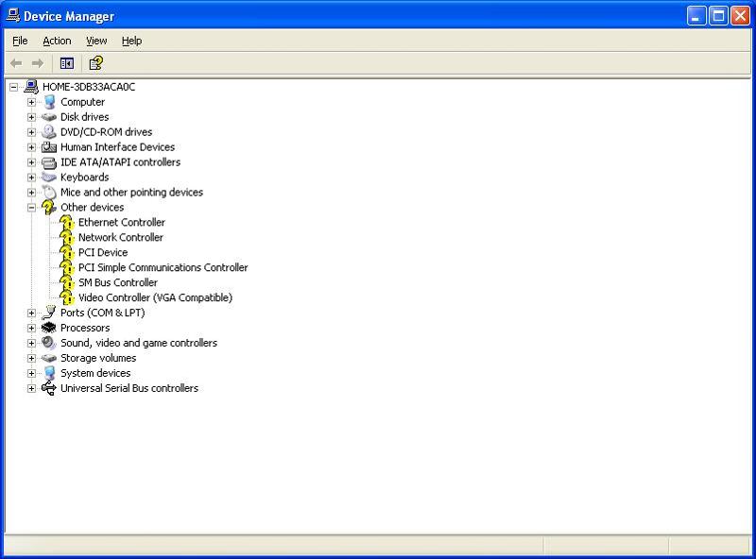Expand Human Interface Devices category
The height and width of the screenshot is (559, 756).
coord(31,147)
